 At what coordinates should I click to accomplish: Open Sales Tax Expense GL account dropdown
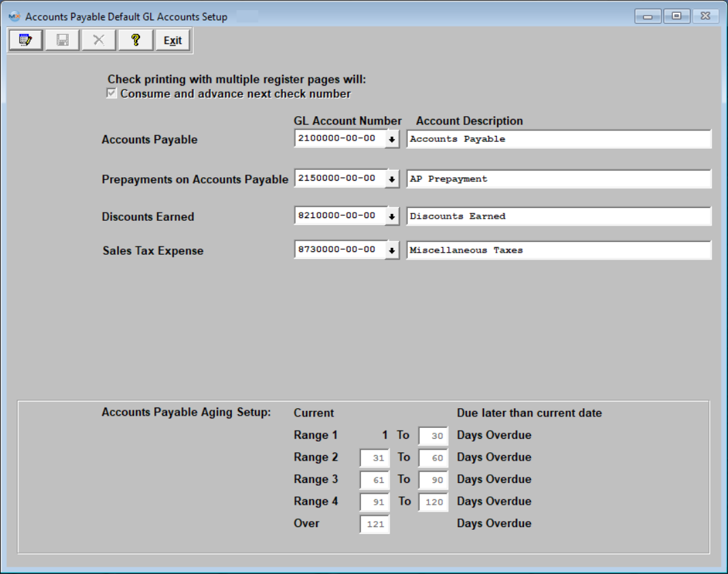pos(392,251)
